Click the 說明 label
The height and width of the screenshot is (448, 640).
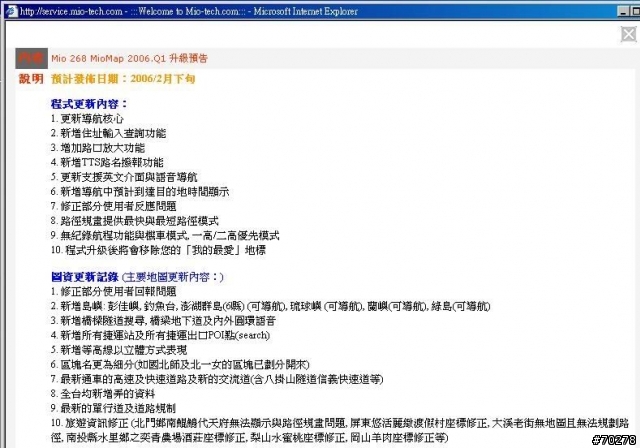click(x=31, y=79)
